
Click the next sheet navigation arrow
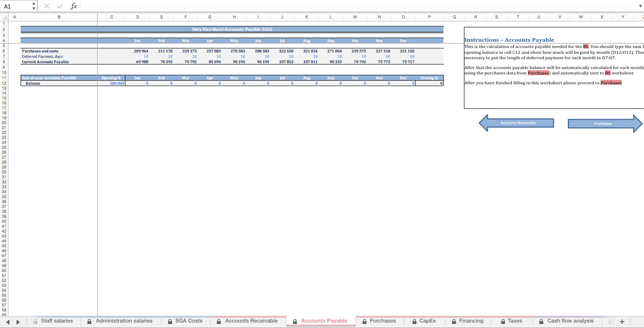(17, 321)
